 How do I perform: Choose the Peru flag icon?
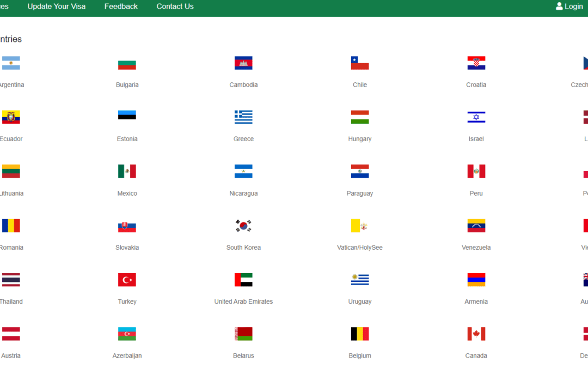(x=476, y=171)
